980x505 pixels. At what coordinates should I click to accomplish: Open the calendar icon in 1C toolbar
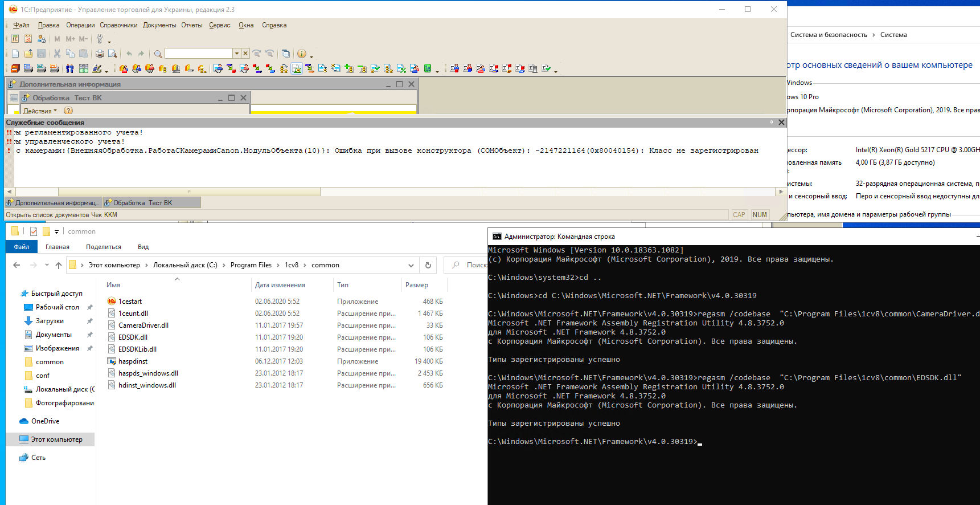click(x=28, y=39)
